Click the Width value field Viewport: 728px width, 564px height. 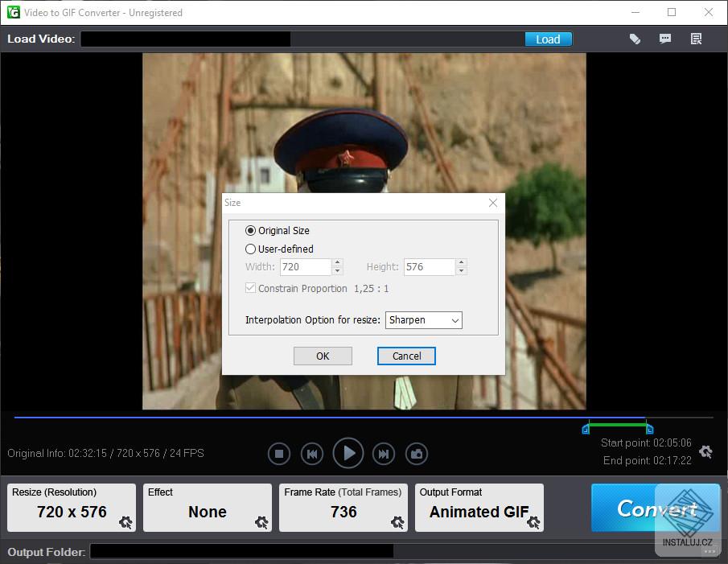coord(306,267)
